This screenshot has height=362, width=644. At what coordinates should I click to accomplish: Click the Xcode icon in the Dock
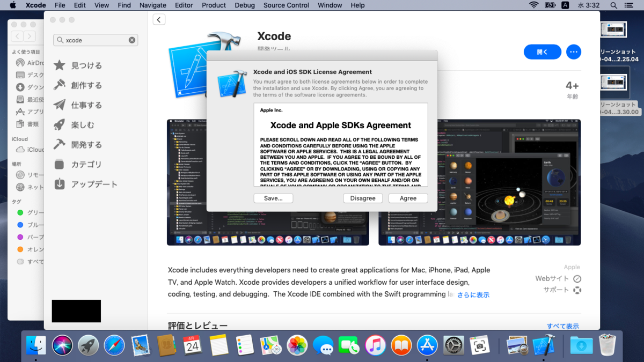pyautogui.click(x=544, y=345)
